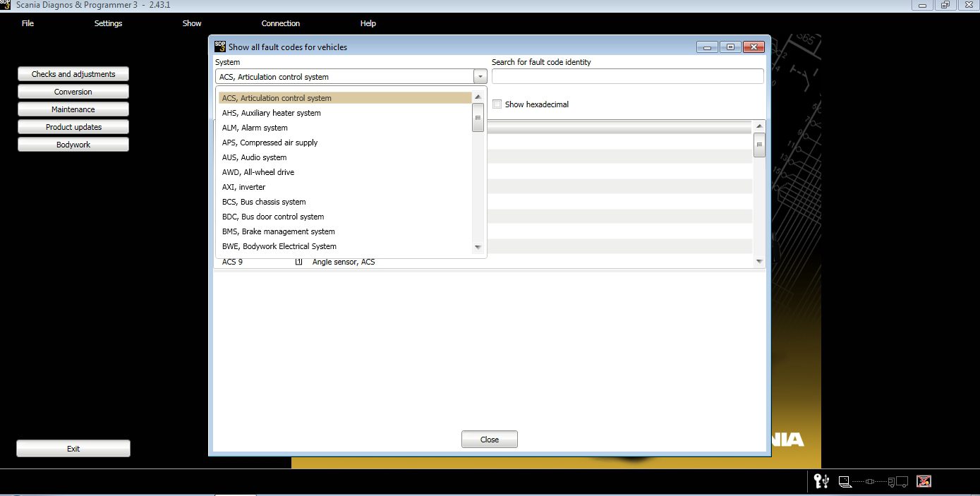Open the Bodywork section
980x496 pixels.
[x=73, y=145]
